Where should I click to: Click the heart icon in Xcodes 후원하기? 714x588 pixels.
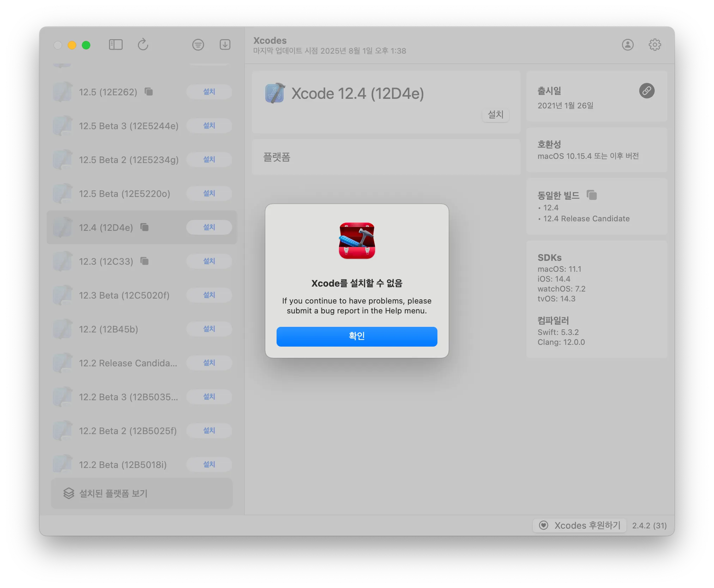click(x=544, y=525)
